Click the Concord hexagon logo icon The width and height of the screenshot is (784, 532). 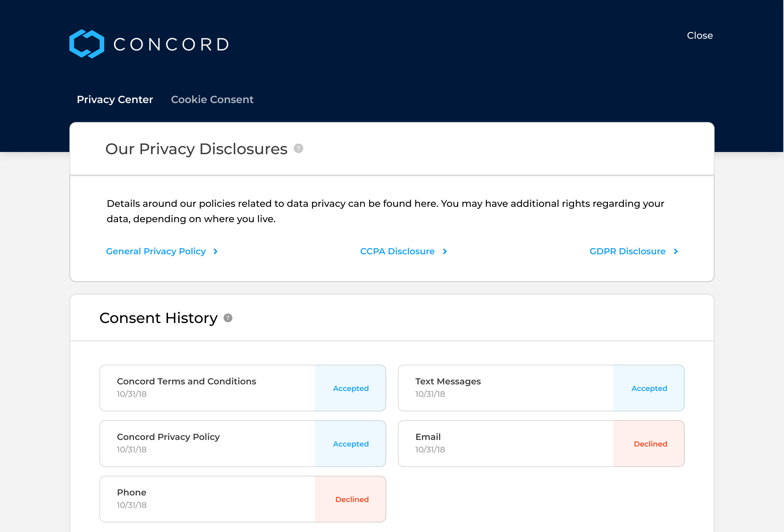87,44
